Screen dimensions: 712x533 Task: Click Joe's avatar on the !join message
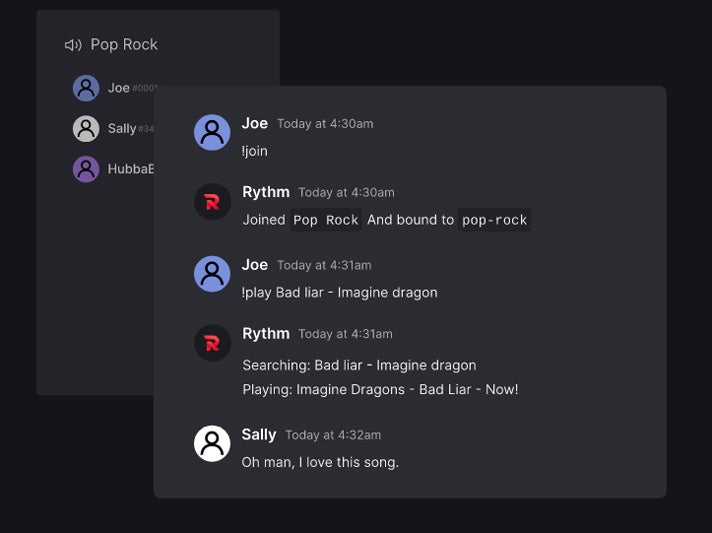pos(212,133)
